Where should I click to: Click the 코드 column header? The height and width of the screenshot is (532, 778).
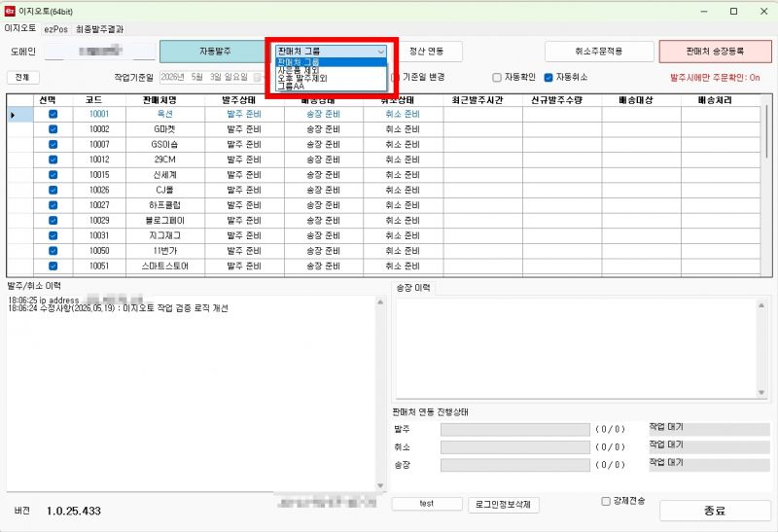(99, 100)
